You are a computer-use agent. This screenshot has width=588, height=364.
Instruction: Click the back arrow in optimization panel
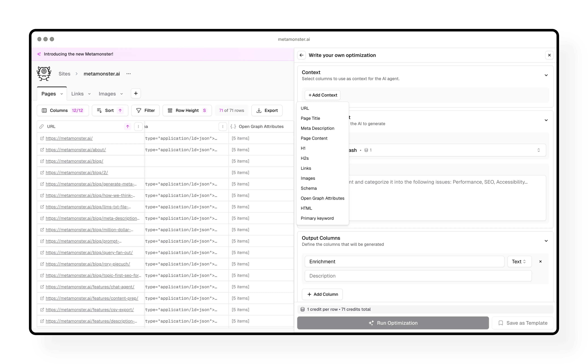point(302,55)
